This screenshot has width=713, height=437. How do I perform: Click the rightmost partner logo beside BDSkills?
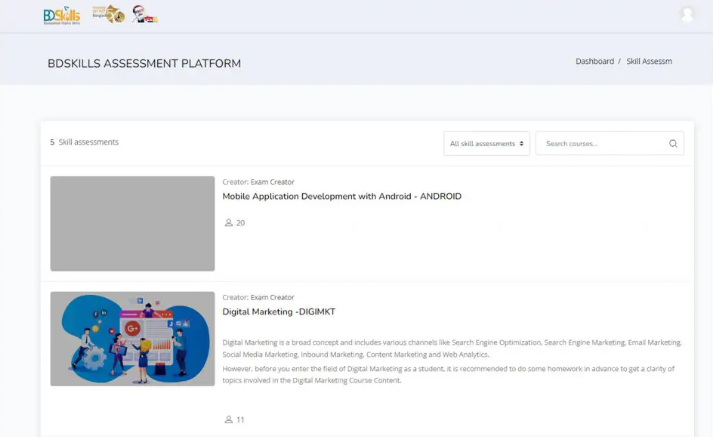(144, 14)
